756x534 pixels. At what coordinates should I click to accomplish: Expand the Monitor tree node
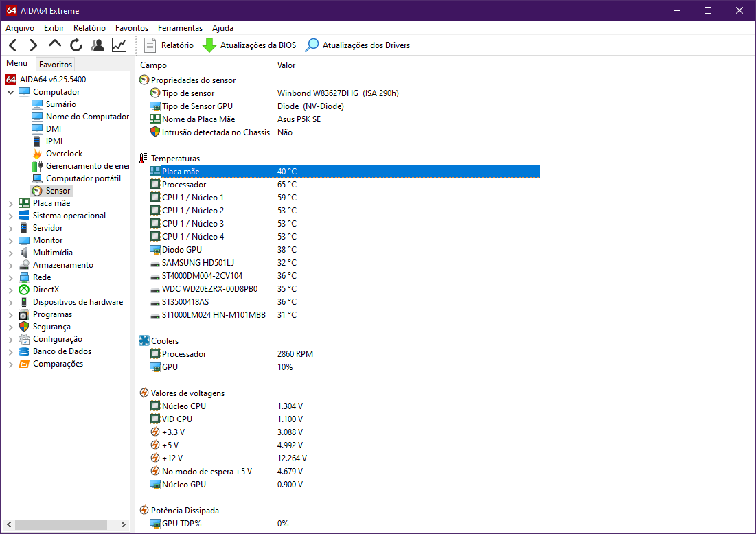[x=10, y=240]
